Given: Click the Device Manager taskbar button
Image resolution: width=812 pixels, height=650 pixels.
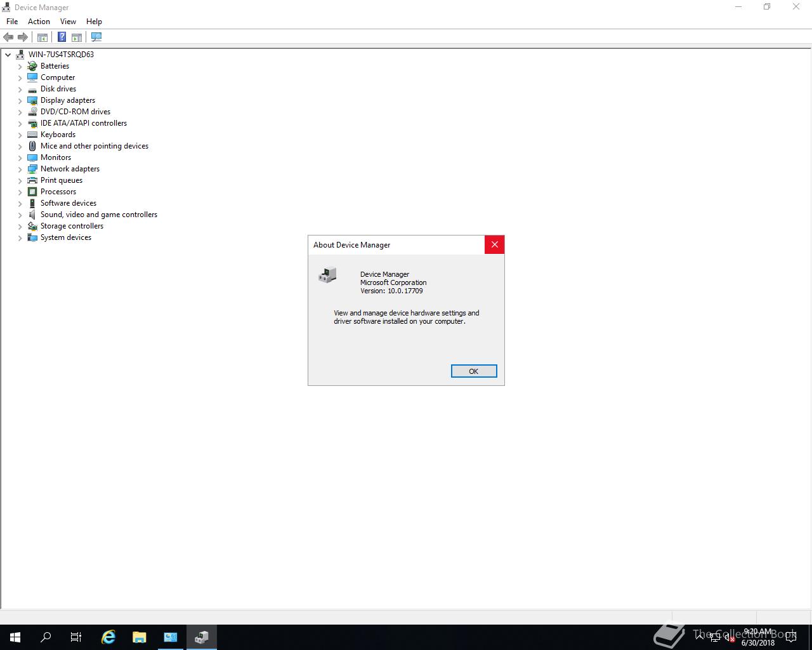Looking at the screenshot, I should click(x=202, y=637).
